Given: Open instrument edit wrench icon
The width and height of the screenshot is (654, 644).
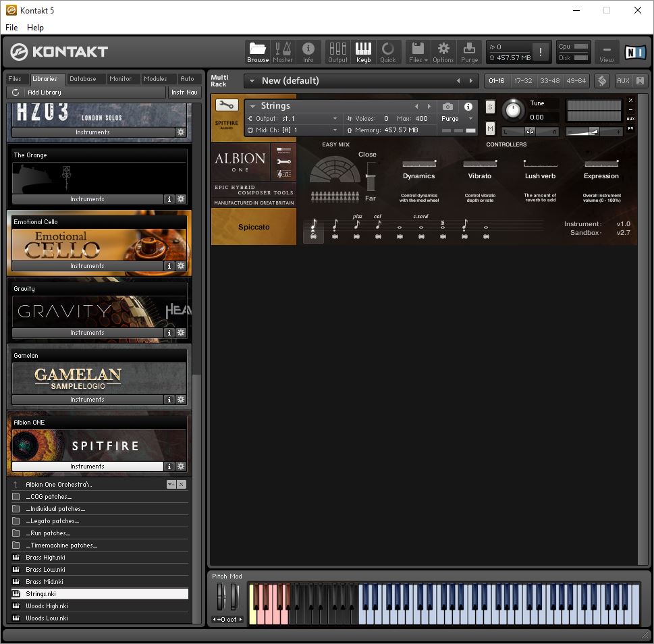Looking at the screenshot, I should [x=227, y=105].
